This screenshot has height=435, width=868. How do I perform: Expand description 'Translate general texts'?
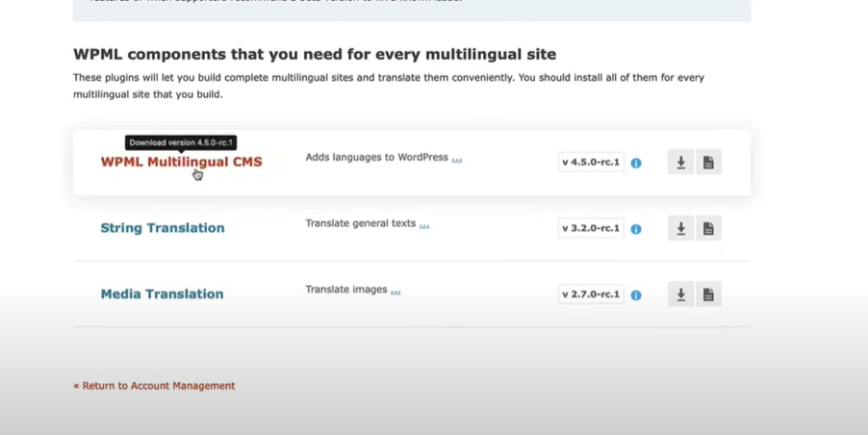pos(424,225)
